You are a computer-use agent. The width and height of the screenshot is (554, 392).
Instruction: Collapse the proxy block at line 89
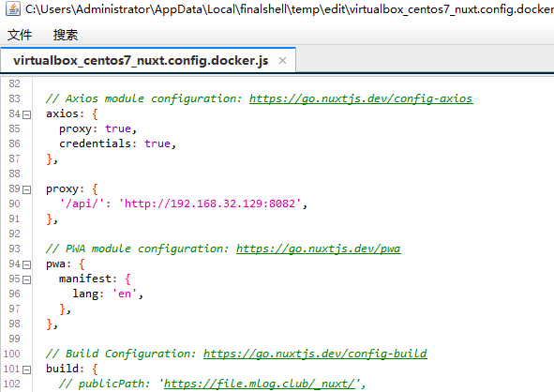pos(26,189)
